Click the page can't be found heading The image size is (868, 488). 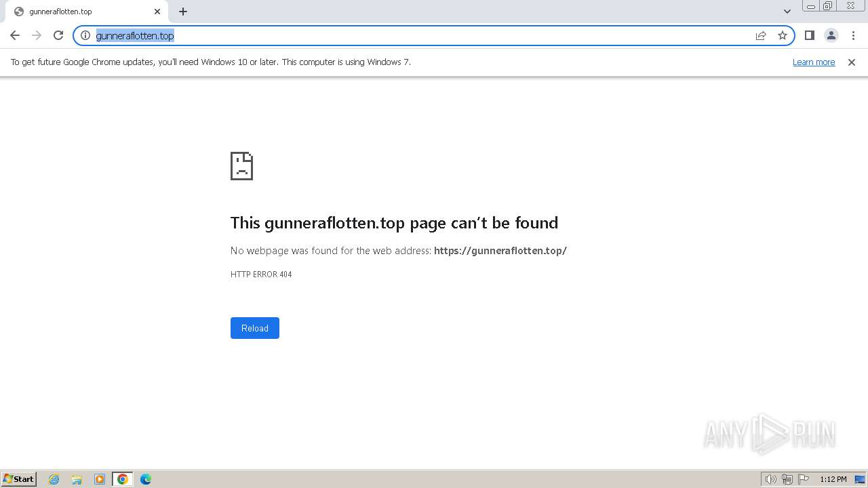pos(394,223)
